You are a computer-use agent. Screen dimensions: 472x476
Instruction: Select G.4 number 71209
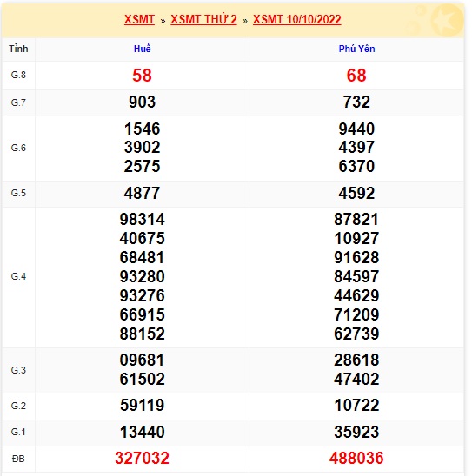pos(356,314)
